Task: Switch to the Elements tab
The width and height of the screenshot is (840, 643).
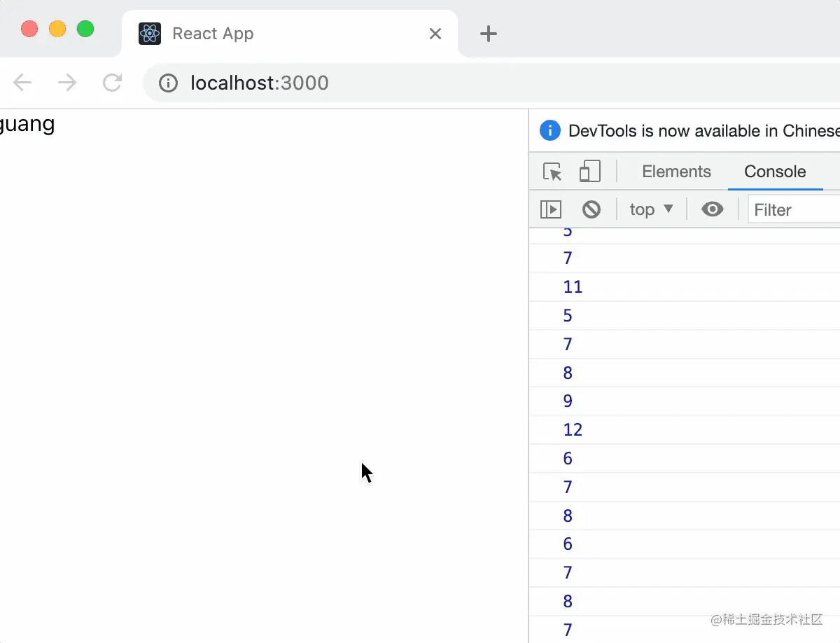Action: (676, 172)
